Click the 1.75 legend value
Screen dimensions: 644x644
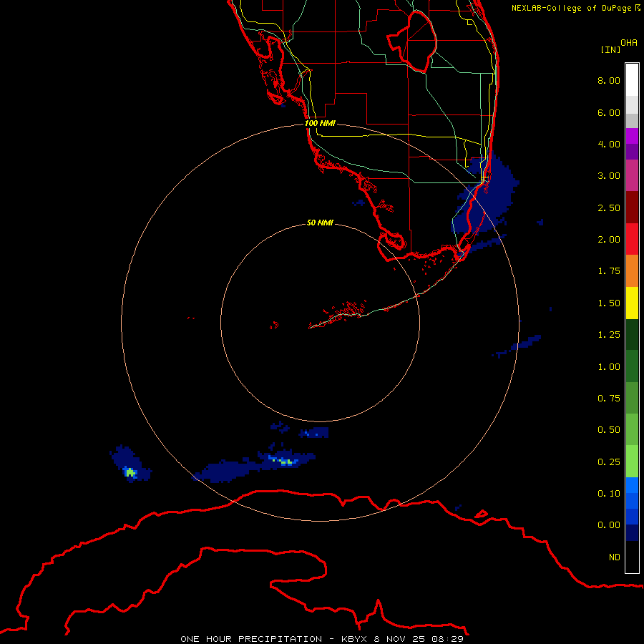tap(609, 271)
